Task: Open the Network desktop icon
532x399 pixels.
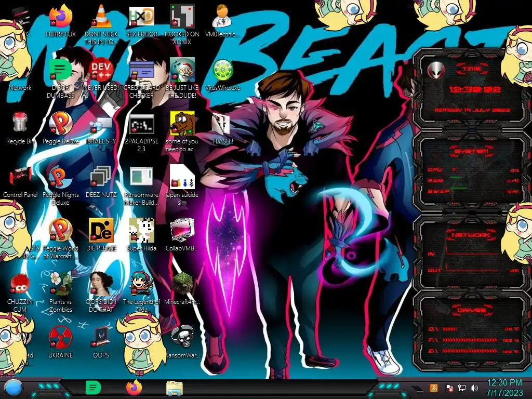Action: [x=20, y=87]
